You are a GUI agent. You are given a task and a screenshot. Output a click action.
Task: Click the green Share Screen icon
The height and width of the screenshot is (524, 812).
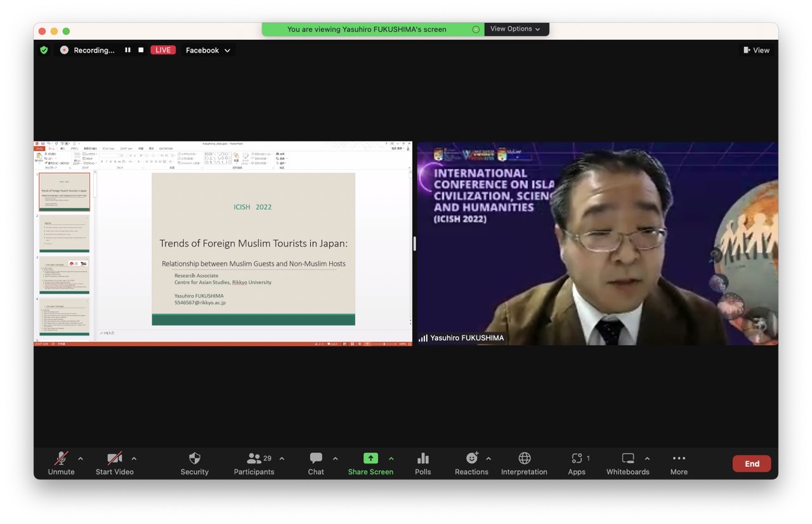click(370, 459)
